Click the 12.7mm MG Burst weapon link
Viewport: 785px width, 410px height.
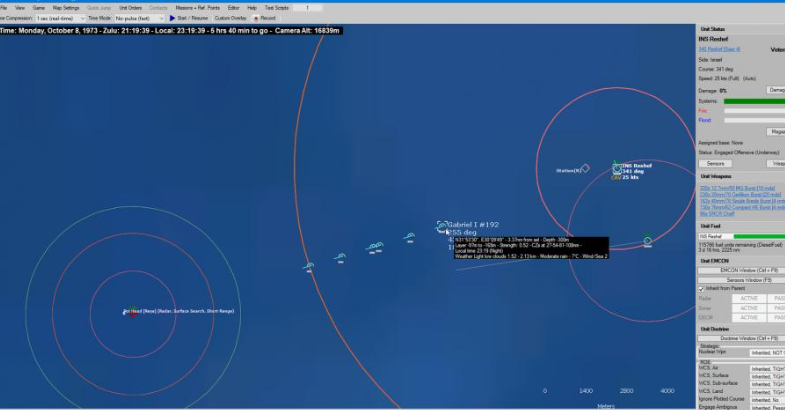click(739, 188)
